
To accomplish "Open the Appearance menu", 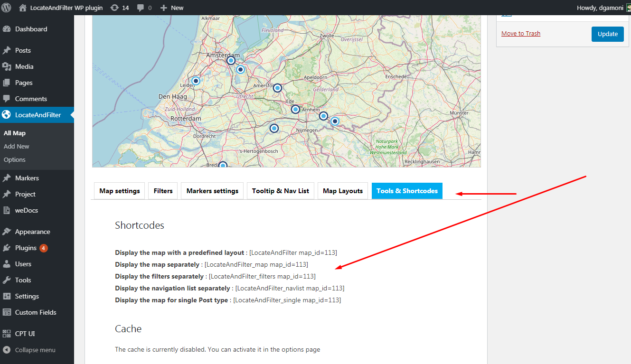I will (32, 232).
